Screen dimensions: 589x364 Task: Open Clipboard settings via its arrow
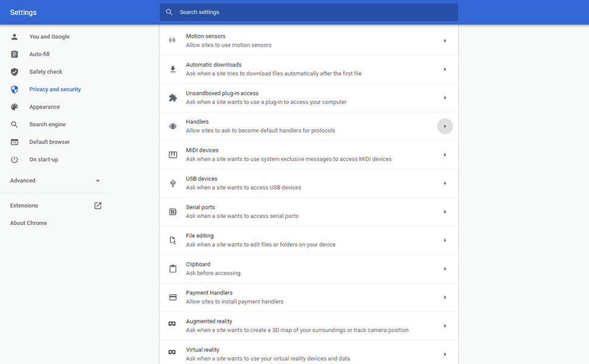444,269
